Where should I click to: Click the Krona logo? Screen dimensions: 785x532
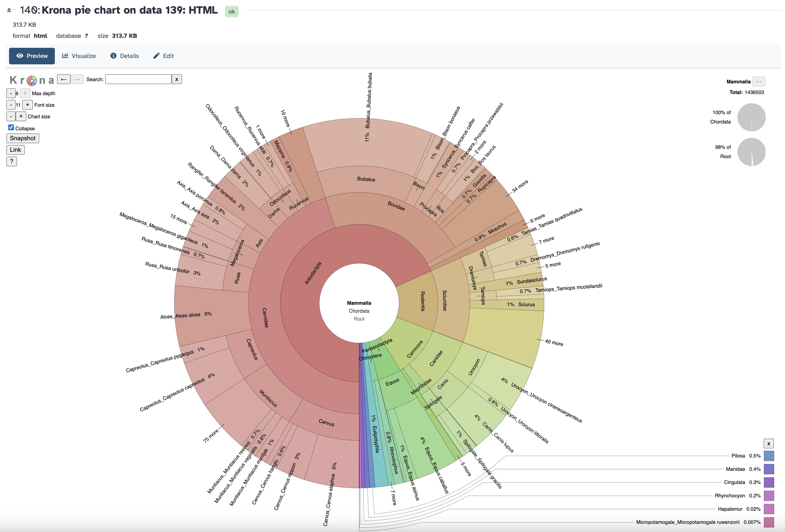coord(32,80)
